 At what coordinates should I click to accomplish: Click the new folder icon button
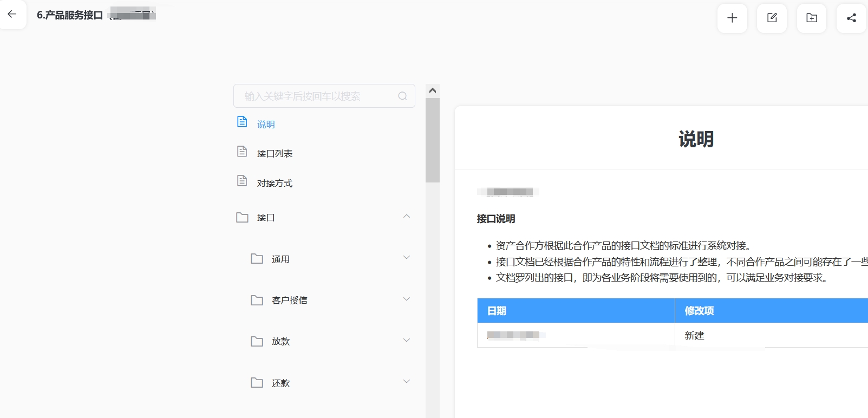812,18
